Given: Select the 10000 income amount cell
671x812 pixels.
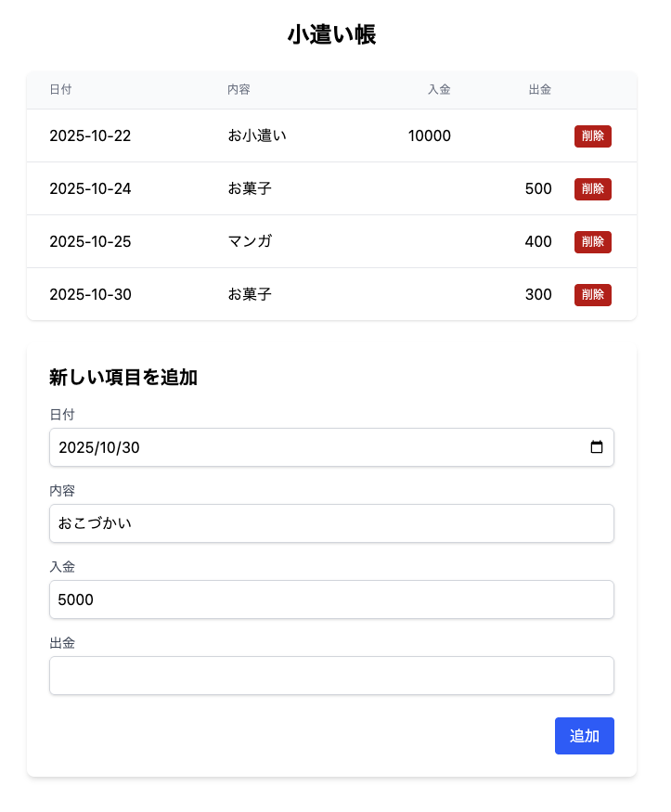Looking at the screenshot, I should 429,136.
